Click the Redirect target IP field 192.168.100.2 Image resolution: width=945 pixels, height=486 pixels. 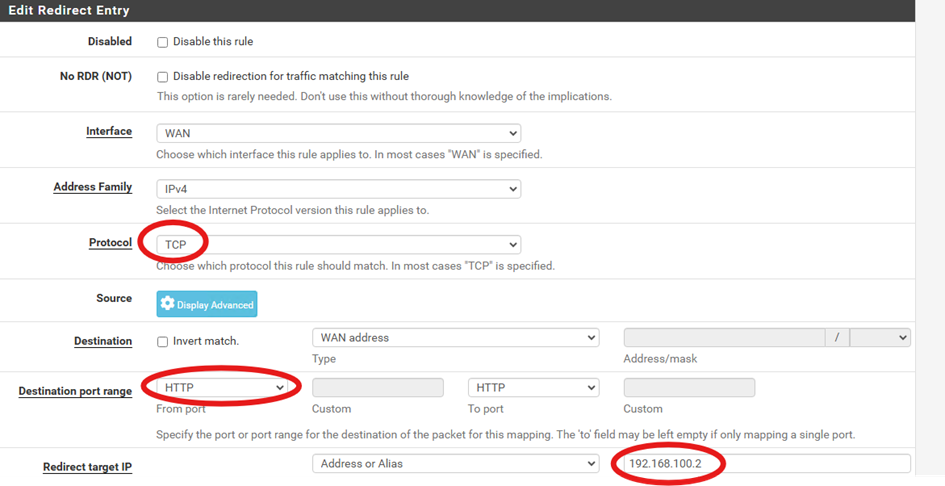(767, 464)
